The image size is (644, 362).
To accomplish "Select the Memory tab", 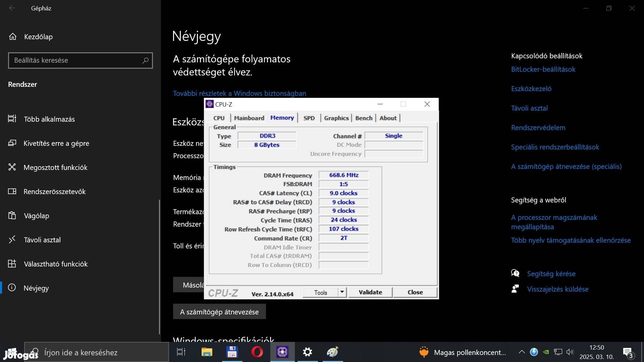I will (282, 118).
